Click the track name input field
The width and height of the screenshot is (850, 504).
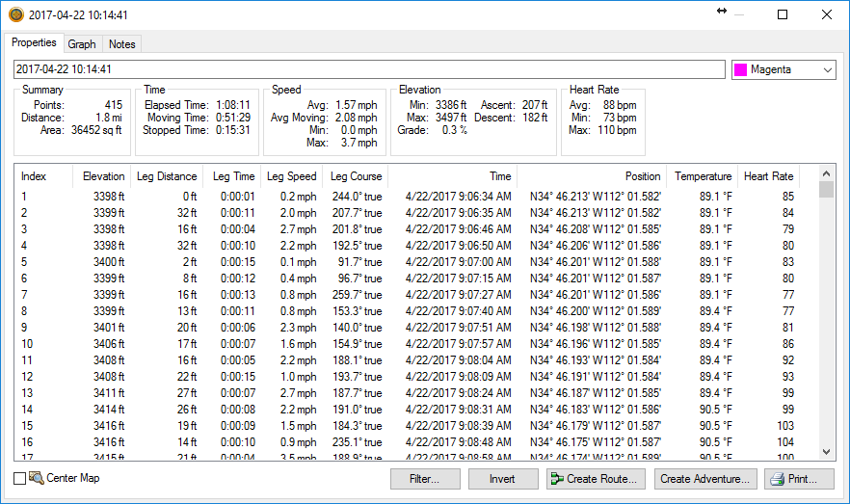tap(369, 69)
